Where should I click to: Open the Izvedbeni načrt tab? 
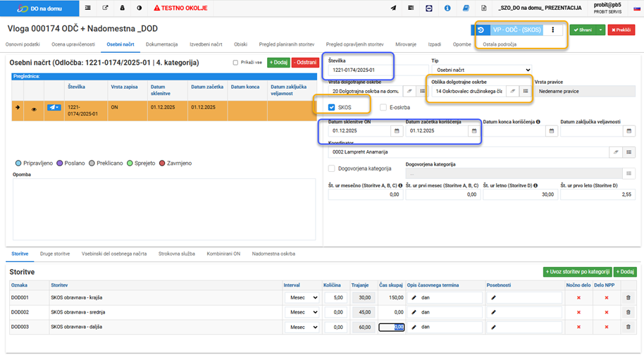coord(206,44)
